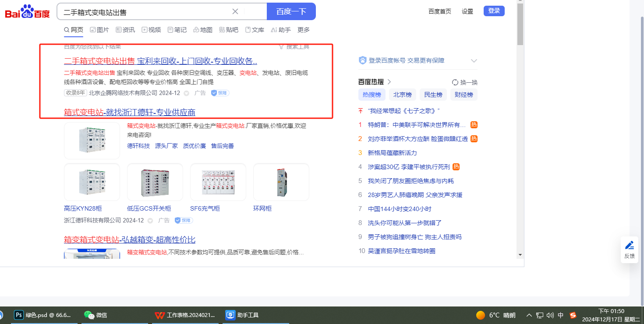This screenshot has height=324, width=644.
Task: Click the Baidu logo
Action: click(x=28, y=11)
